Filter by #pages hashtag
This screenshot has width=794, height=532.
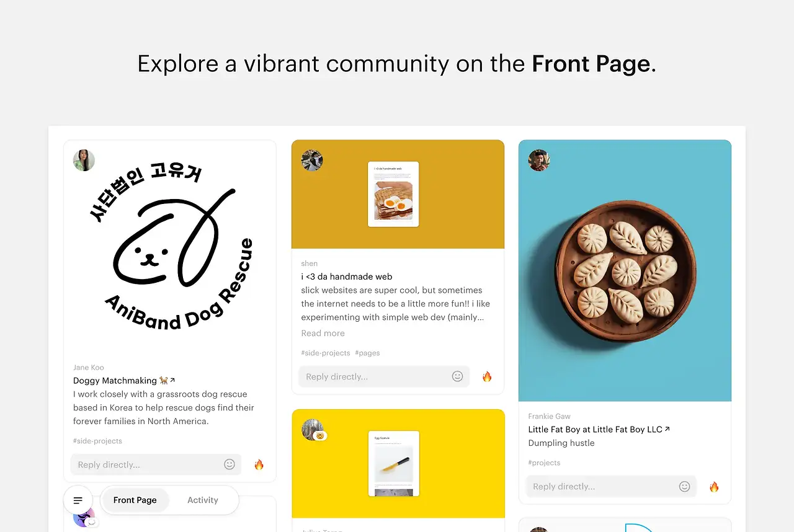(x=367, y=353)
